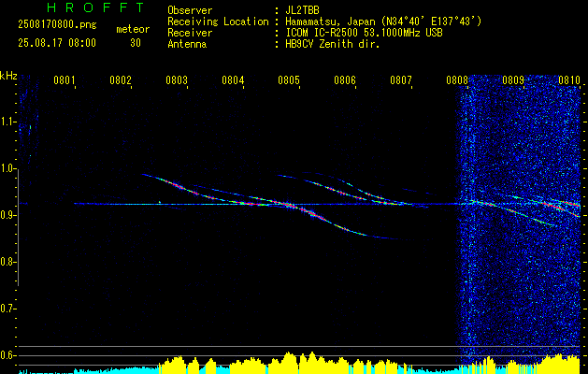Click the 0.7 kHz axis label
The image size is (588, 374).
7,309
